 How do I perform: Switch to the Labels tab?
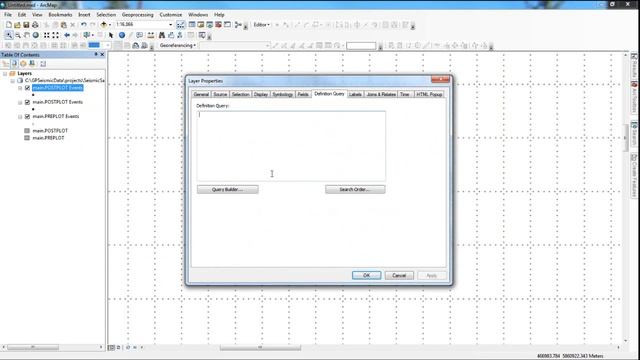coord(355,94)
